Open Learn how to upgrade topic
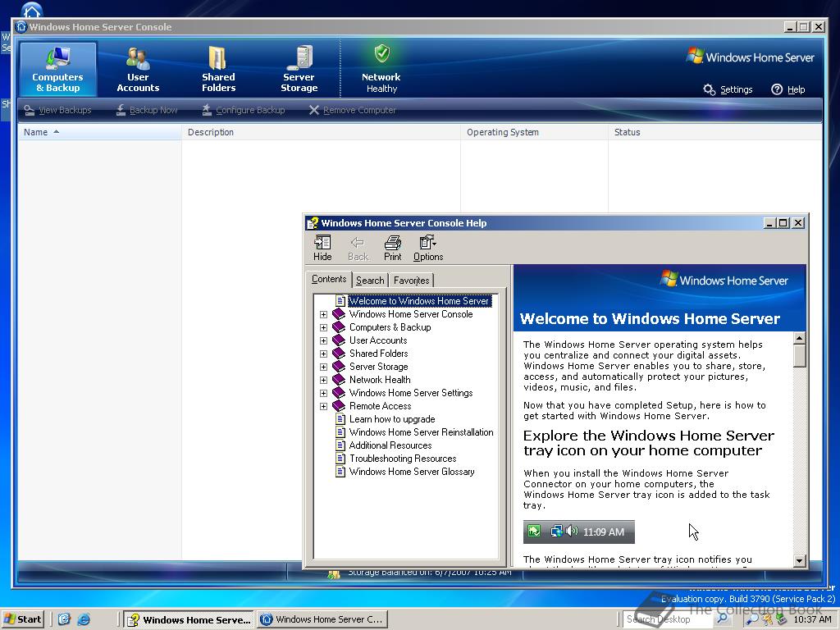 (392, 419)
